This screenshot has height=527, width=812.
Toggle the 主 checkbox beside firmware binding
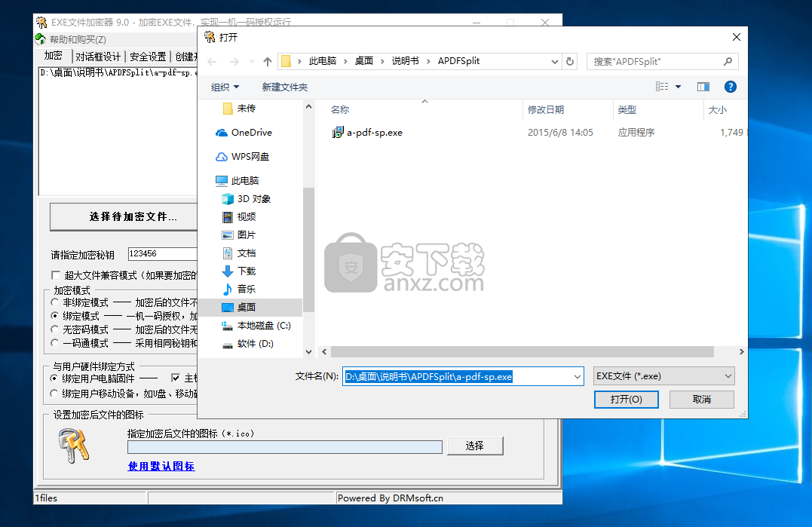click(x=176, y=378)
